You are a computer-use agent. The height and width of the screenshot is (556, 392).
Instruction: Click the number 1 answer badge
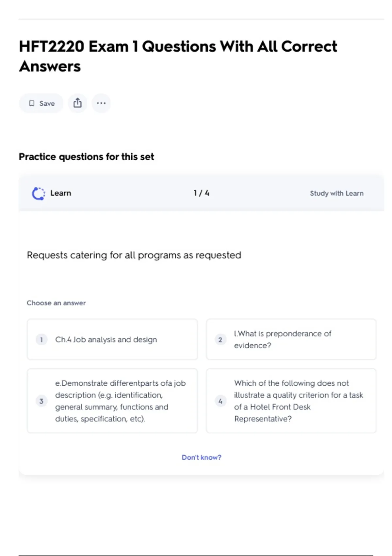pyautogui.click(x=41, y=339)
